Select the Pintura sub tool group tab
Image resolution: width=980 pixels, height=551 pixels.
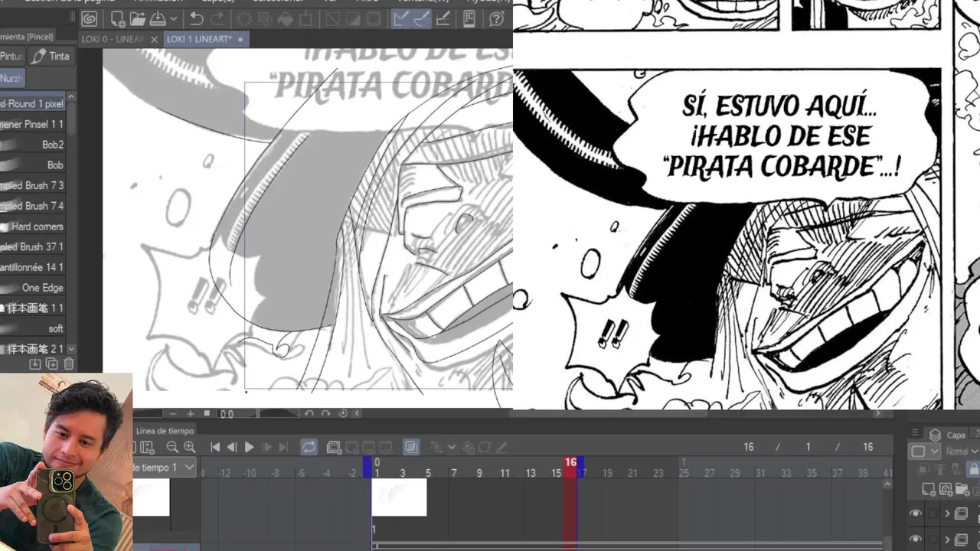(x=12, y=57)
